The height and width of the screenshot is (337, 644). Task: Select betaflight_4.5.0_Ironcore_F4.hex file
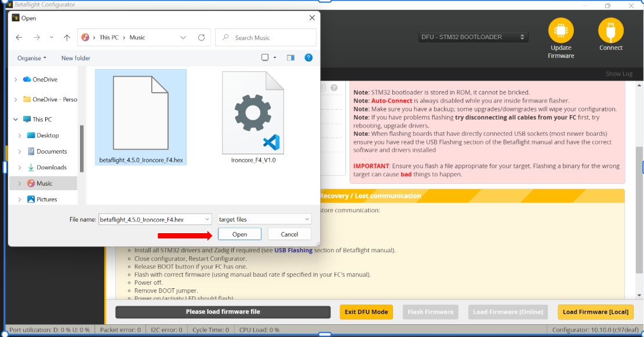click(141, 116)
